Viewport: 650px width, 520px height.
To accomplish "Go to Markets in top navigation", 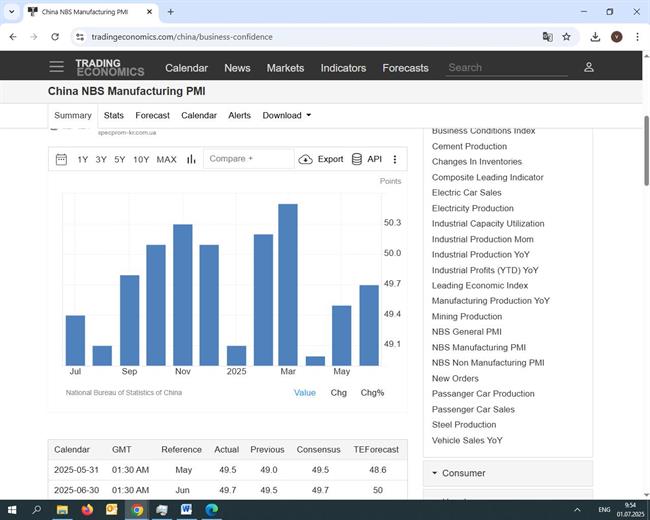I will 285,68.
